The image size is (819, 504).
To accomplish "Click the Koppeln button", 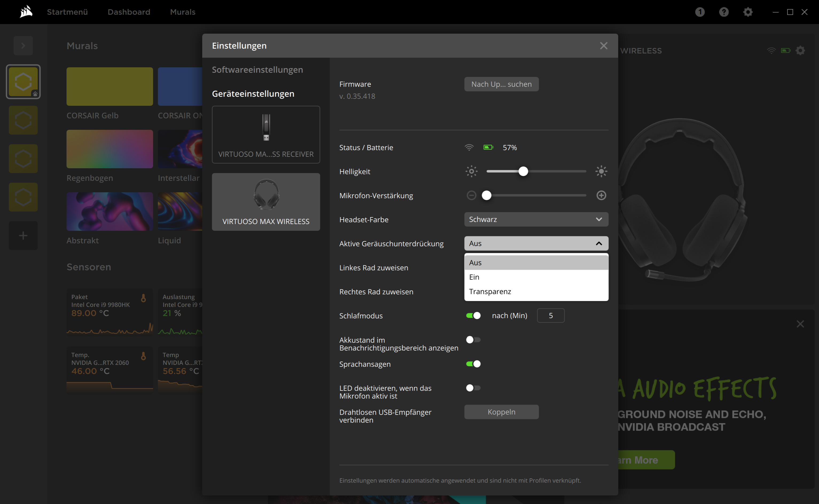I will coord(501,412).
